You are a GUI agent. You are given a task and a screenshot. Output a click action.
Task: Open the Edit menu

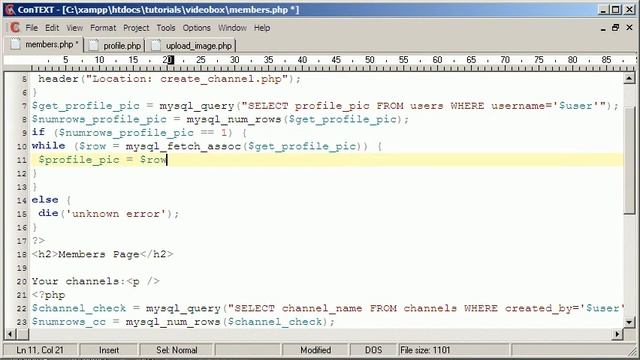tap(52, 28)
